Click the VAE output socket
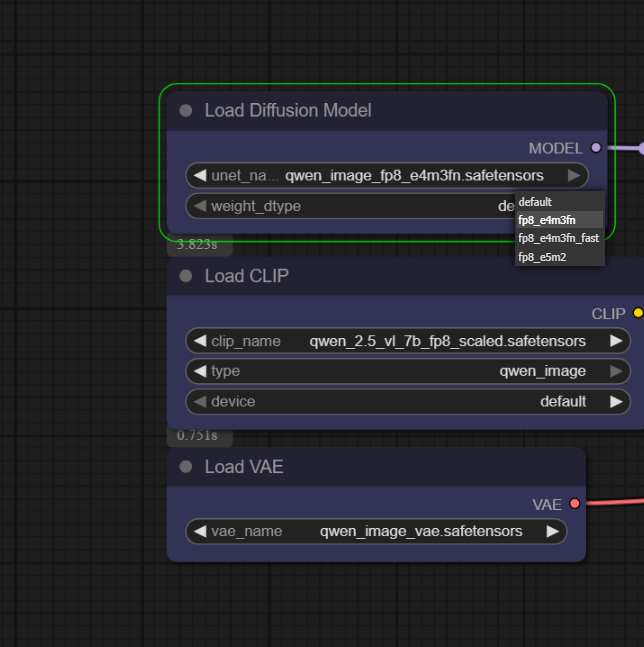The image size is (644, 647). click(x=574, y=503)
